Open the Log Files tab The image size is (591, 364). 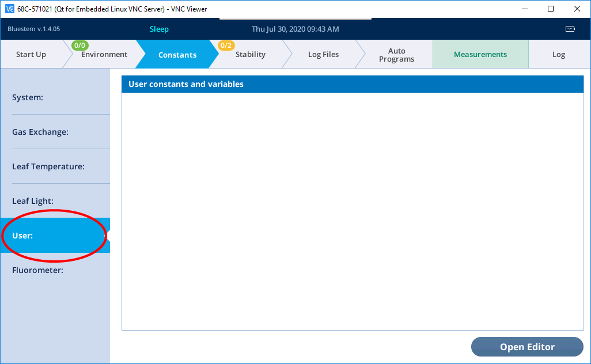323,55
